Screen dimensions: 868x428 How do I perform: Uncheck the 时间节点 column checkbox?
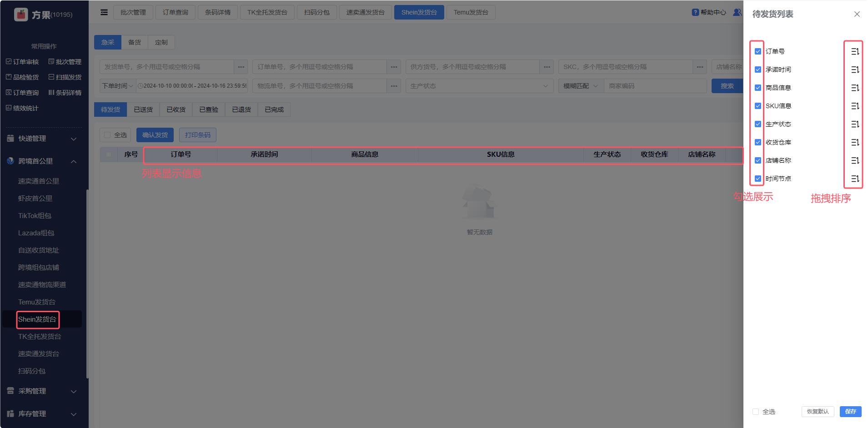point(758,179)
